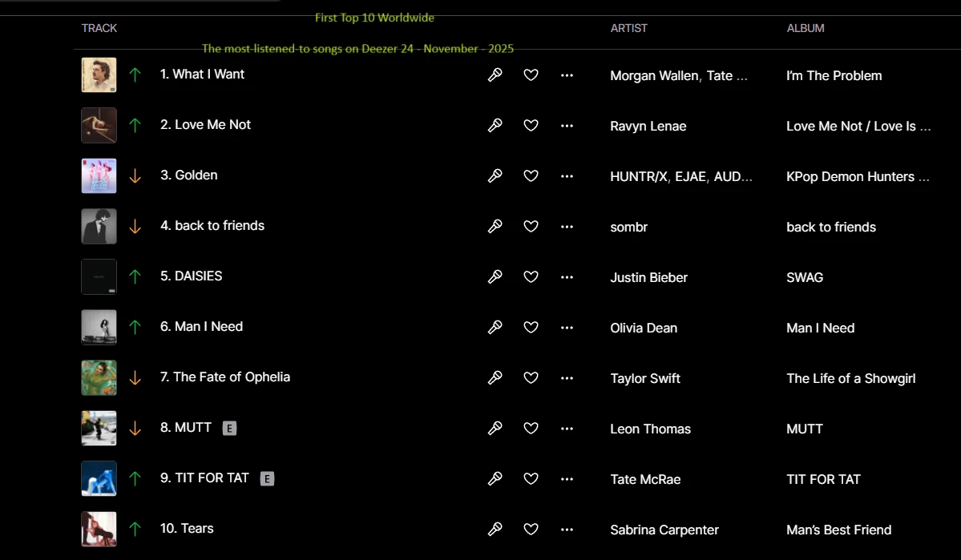Open three-dot options menu for Golden

point(567,175)
